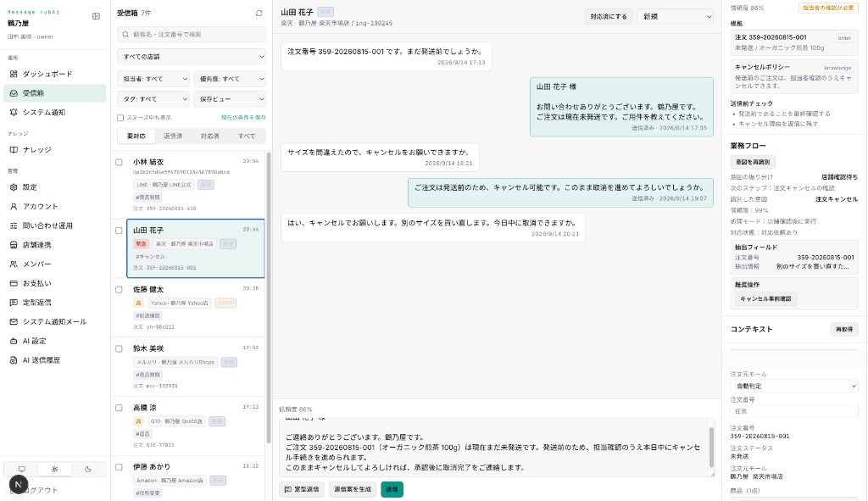Open 設定 with the gear icon
This screenshot has height=501, width=868.
tap(54, 187)
